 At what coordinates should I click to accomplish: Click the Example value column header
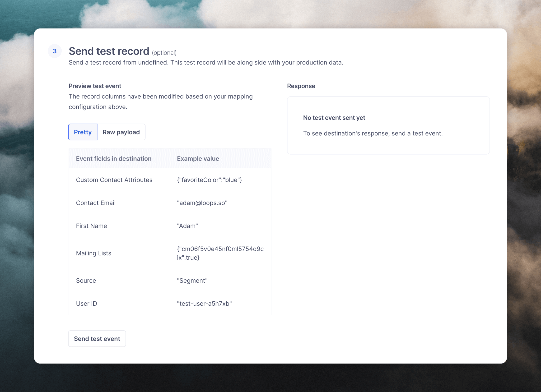pos(198,159)
